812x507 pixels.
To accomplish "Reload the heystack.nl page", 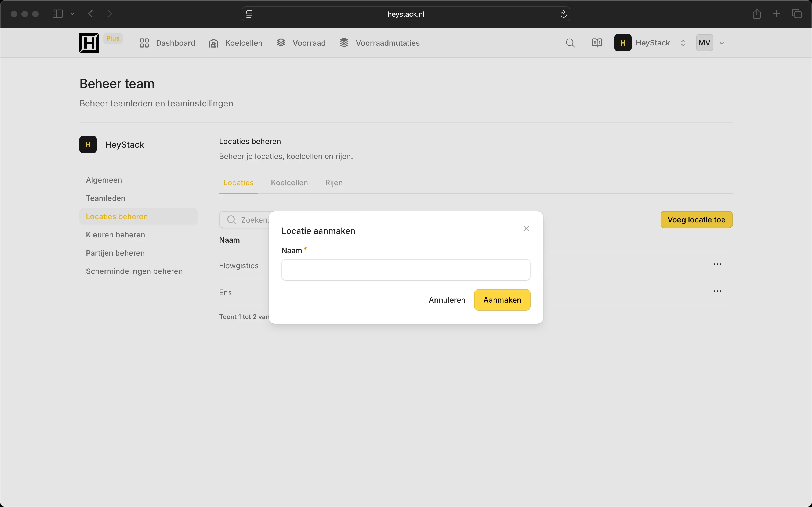I will (x=563, y=14).
